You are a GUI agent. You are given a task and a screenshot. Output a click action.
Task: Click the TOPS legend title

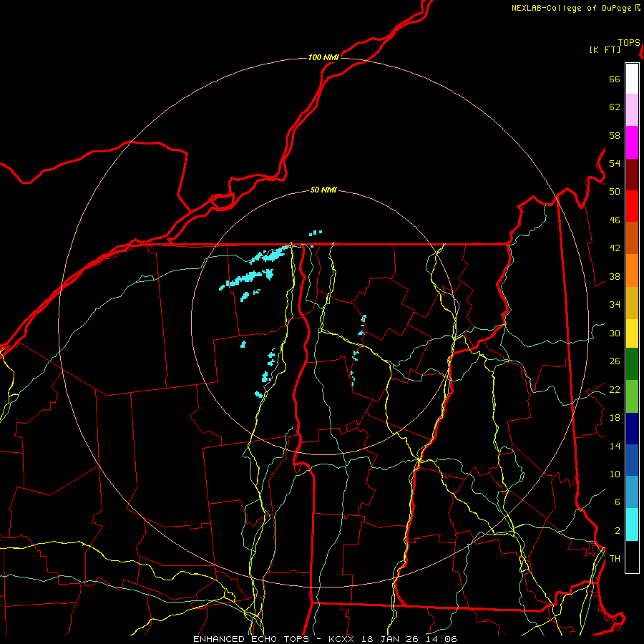pos(629,42)
